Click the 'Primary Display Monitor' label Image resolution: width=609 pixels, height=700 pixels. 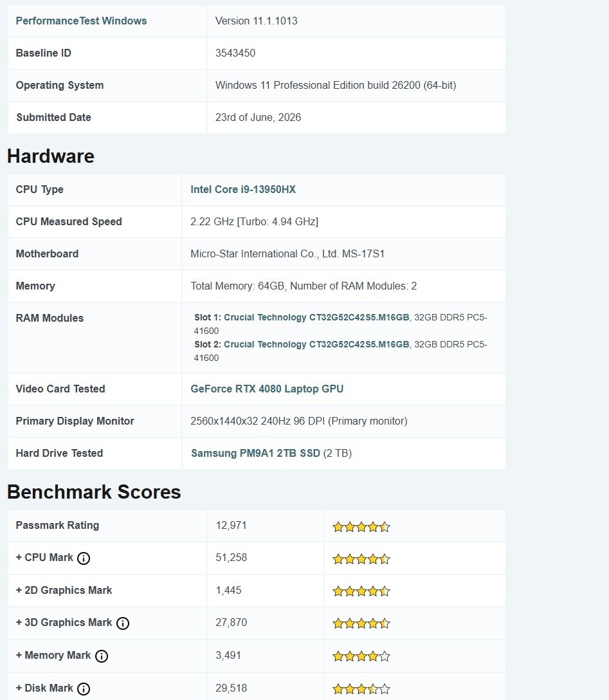[x=75, y=421]
